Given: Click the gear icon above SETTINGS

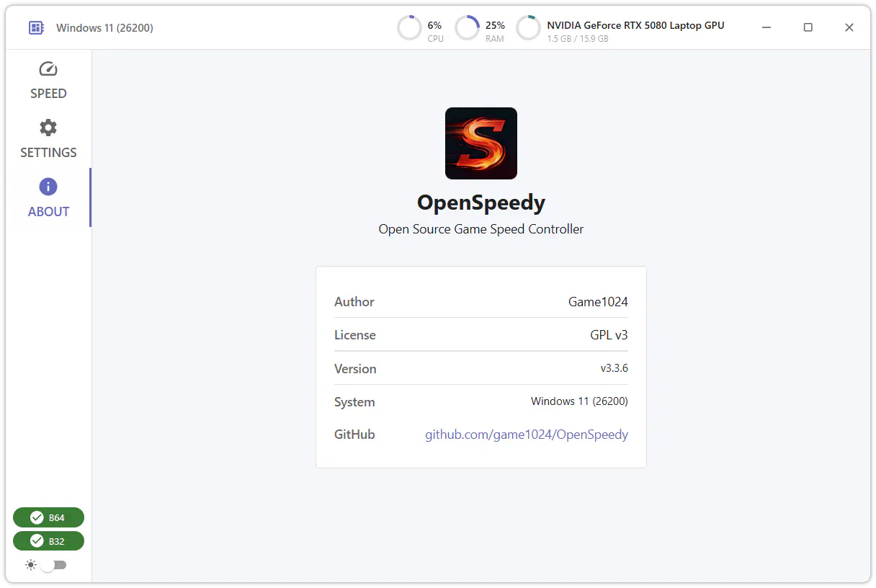Looking at the screenshot, I should (48, 128).
